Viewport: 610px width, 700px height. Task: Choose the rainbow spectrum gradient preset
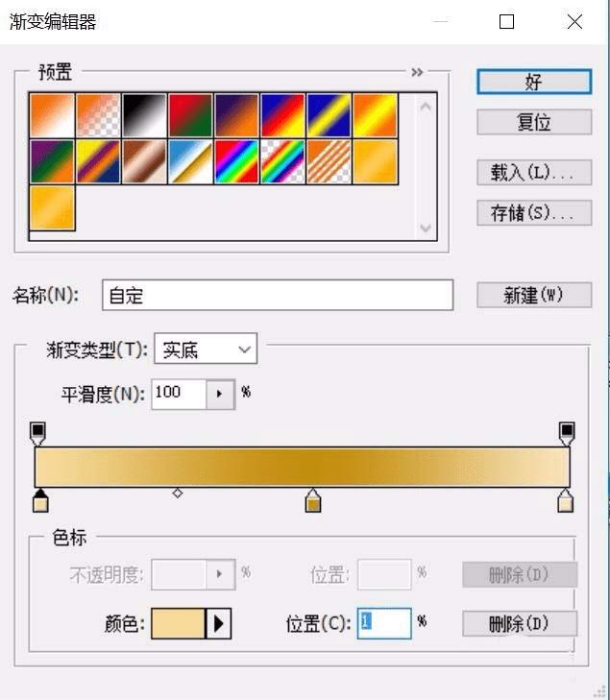[x=236, y=161]
